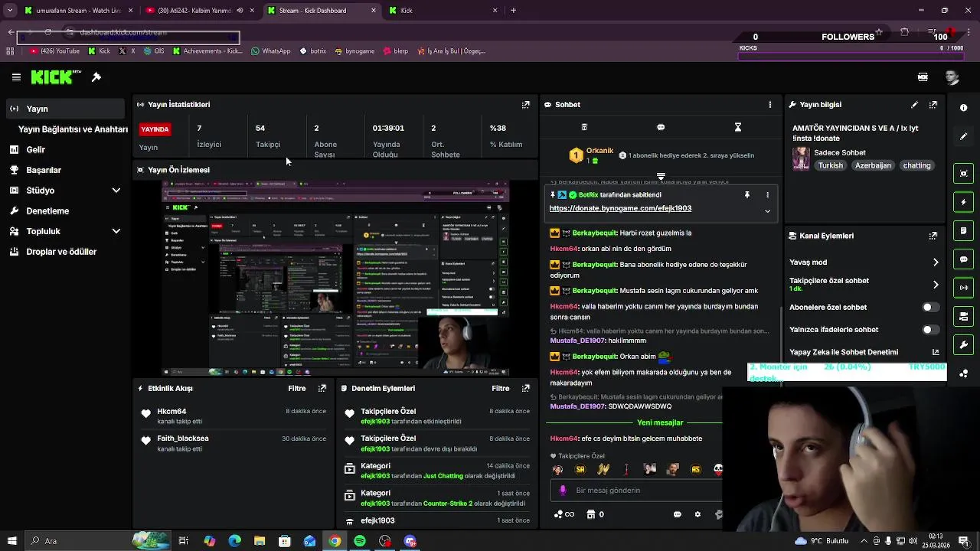The width and height of the screenshot is (980, 551).
Task: Click the chat settings gear icon
Action: [697, 514]
